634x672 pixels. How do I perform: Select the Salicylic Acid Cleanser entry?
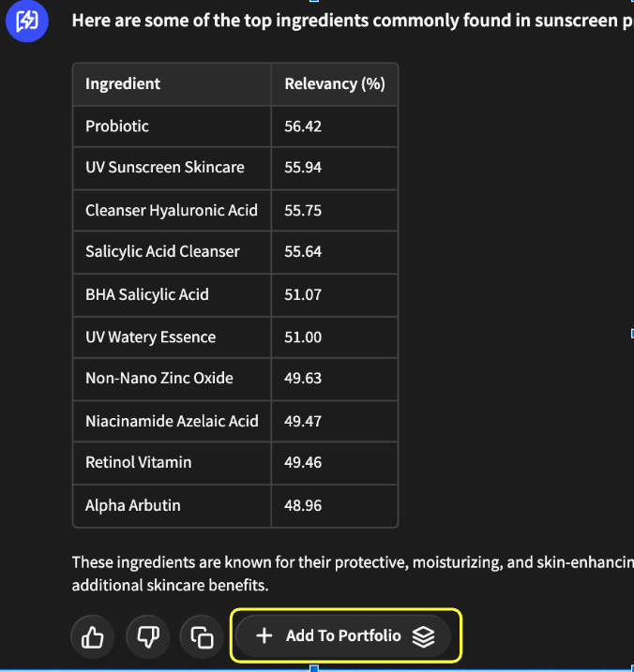click(x=162, y=251)
